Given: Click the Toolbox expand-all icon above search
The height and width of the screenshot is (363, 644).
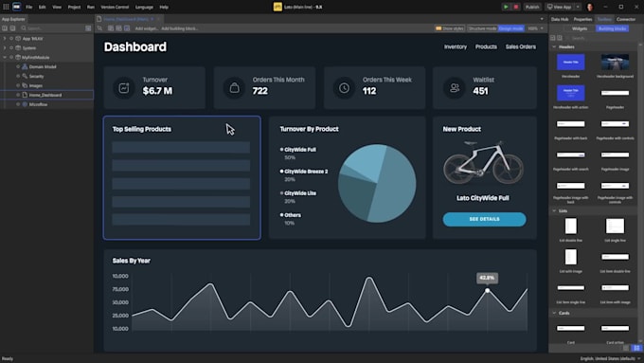Looking at the screenshot, I should tap(553, 38).
